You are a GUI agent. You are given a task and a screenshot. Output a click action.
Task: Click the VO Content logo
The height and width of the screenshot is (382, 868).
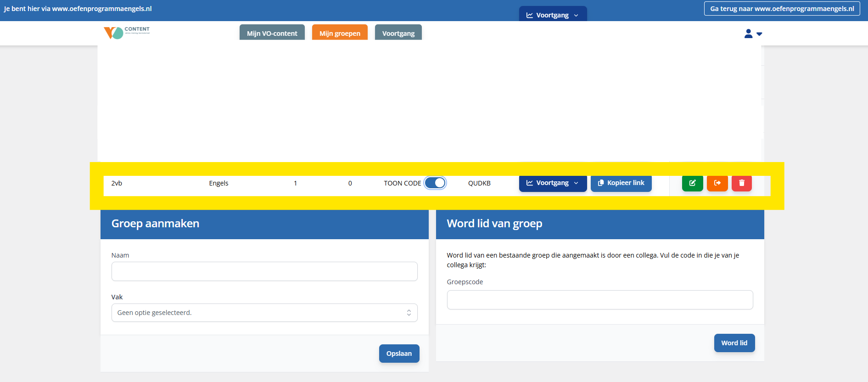pyautogui.click(x=127, y=33)
